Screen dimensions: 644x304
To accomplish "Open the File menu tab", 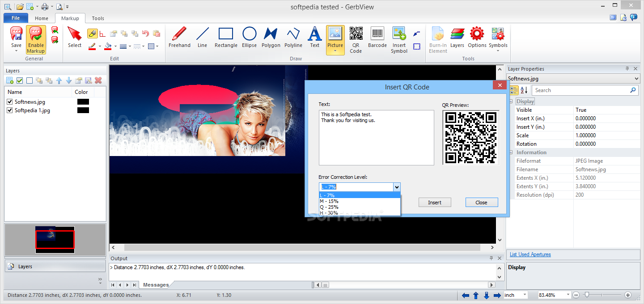I will pos(16,18).
